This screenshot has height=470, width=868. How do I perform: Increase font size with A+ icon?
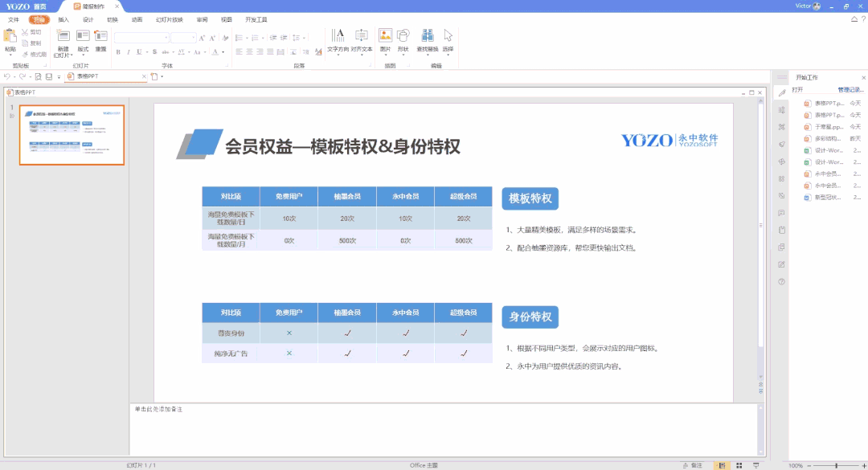[x=202, y=39]
